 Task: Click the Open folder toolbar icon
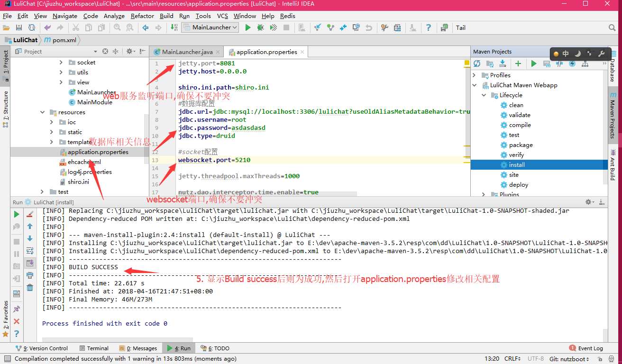tap(6, 27)
